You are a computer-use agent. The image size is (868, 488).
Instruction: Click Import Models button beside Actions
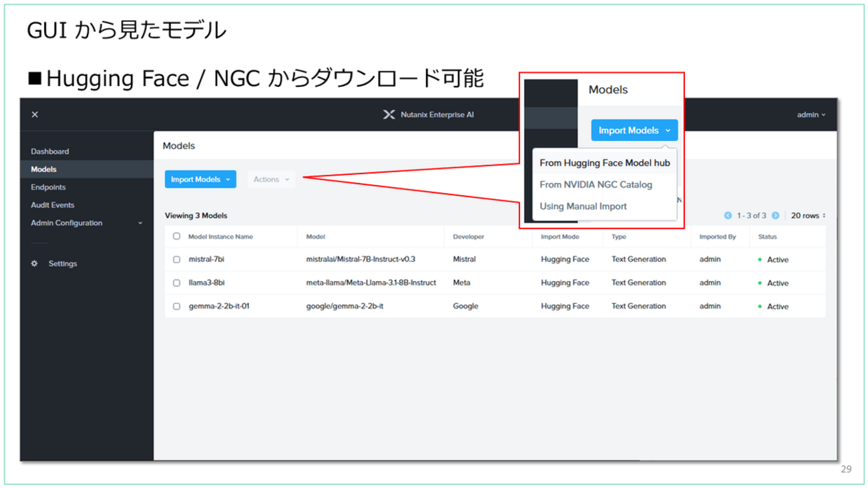click(200, 180)
